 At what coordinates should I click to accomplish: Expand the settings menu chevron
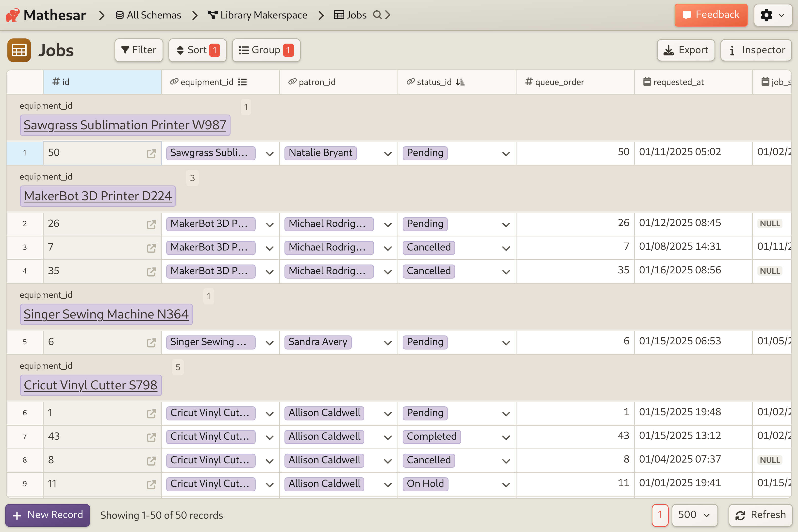click(x=781, y=15)
